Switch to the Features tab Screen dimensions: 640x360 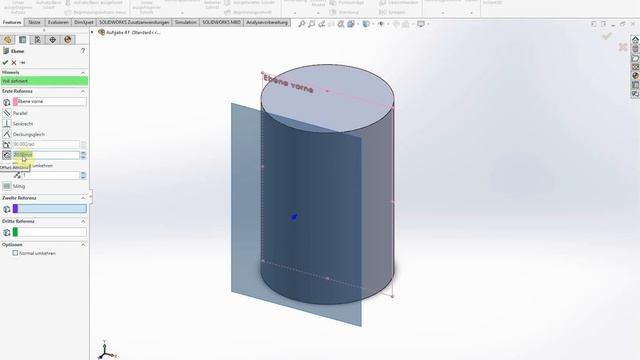pyautogui.click(x=12, y=22)
